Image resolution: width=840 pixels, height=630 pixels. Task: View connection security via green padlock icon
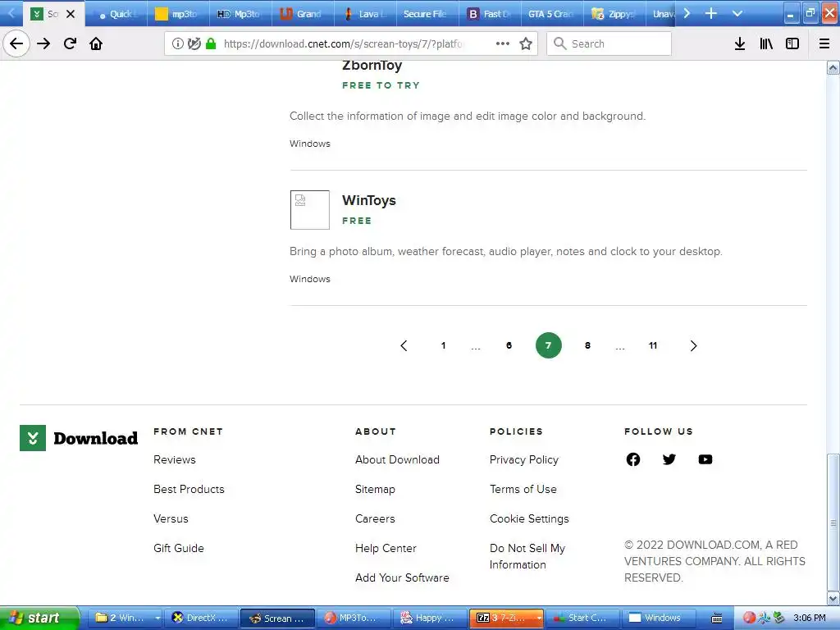tap(211, 44)
